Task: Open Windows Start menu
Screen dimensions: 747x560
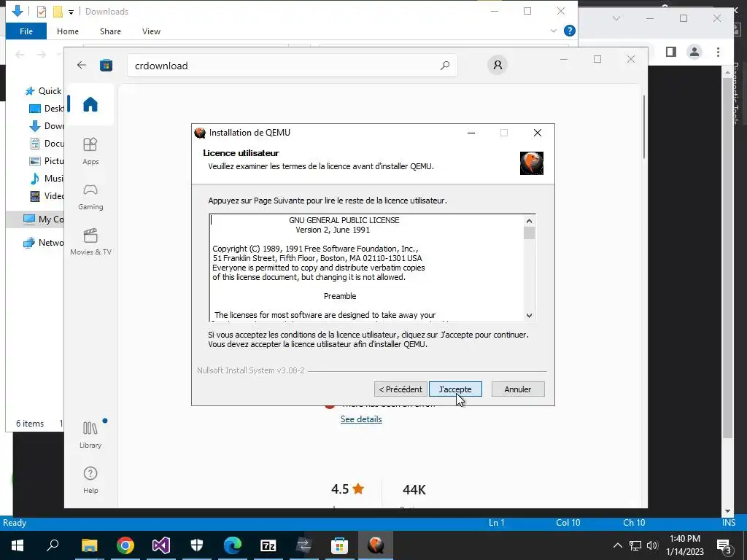Action: [x=18, y=545]
